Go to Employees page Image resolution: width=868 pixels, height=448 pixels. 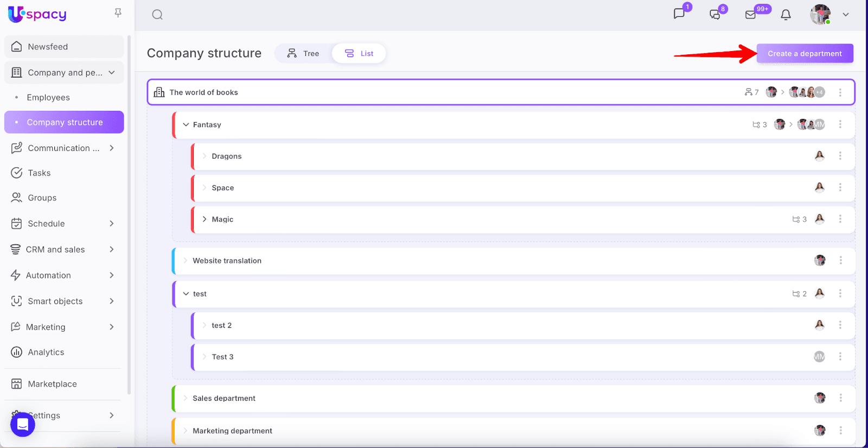coord(48,98)
